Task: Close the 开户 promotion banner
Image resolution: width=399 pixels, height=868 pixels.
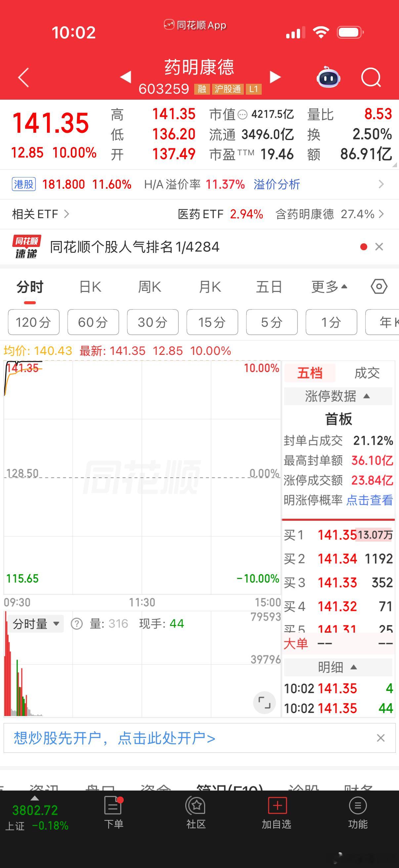Action: pyautogui.click(x=381, y=738)
